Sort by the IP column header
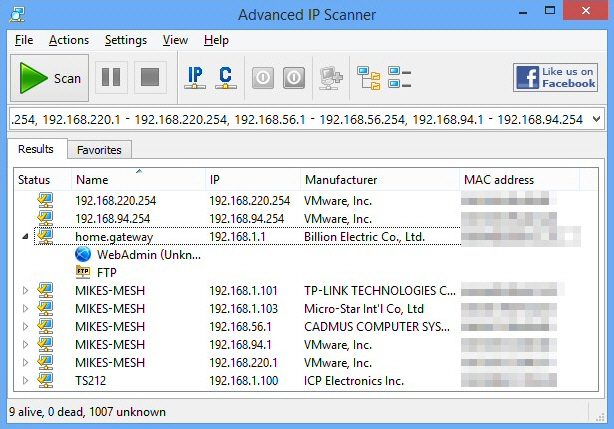Image resolution: width=614 pixels, height=429 pixels. pyautogui.click(x=253, y=180)
